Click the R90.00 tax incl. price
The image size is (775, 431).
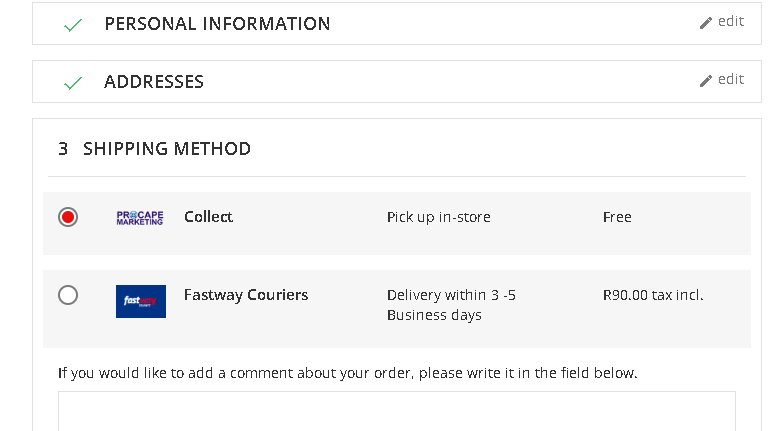pyautogui.click(x=653, y=295)
